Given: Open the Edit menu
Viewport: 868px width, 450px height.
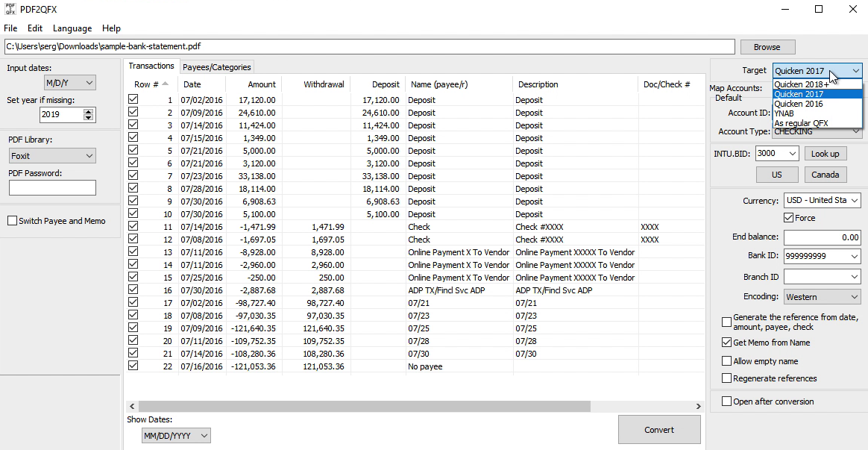Looking at the screenshot, I should click(35, 28).
